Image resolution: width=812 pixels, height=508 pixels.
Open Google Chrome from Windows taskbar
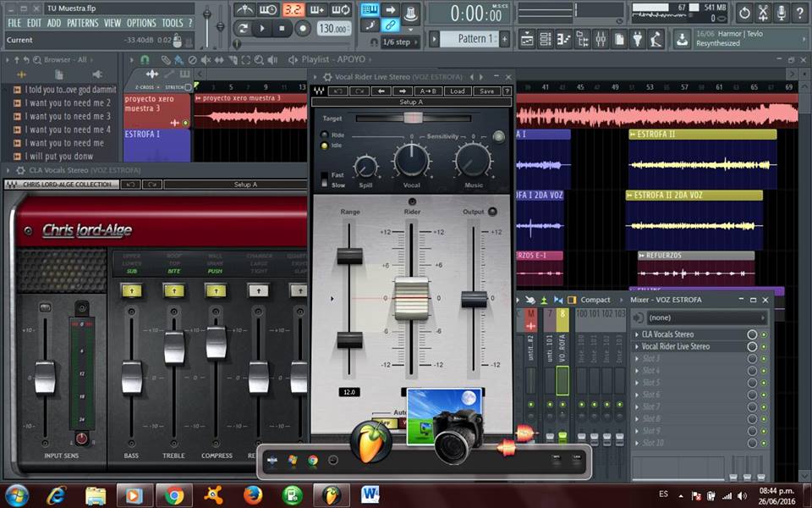click(x=174, y=495)
